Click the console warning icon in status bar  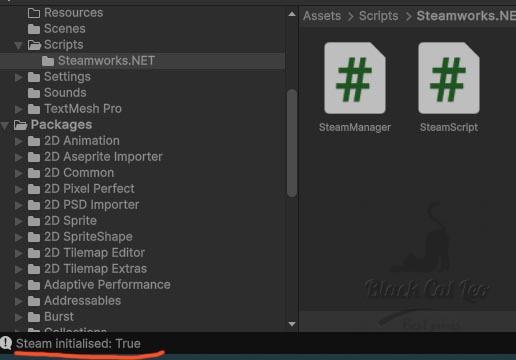6,343
